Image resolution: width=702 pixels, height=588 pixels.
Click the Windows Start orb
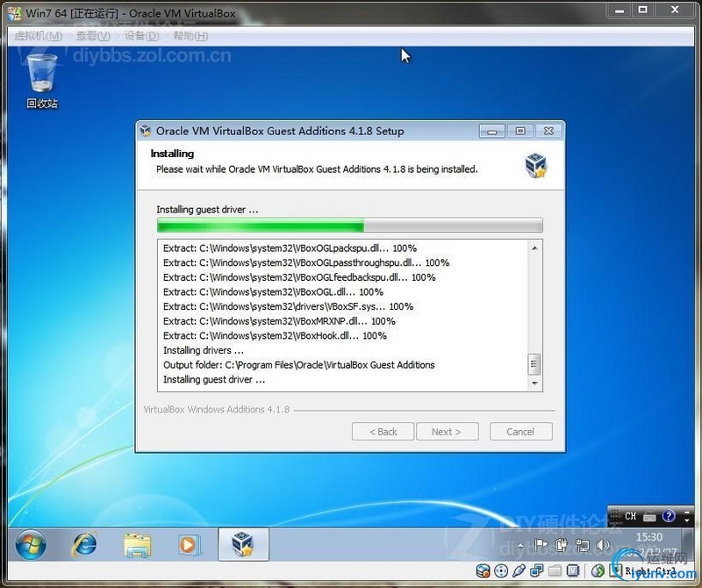pos(31,545)
